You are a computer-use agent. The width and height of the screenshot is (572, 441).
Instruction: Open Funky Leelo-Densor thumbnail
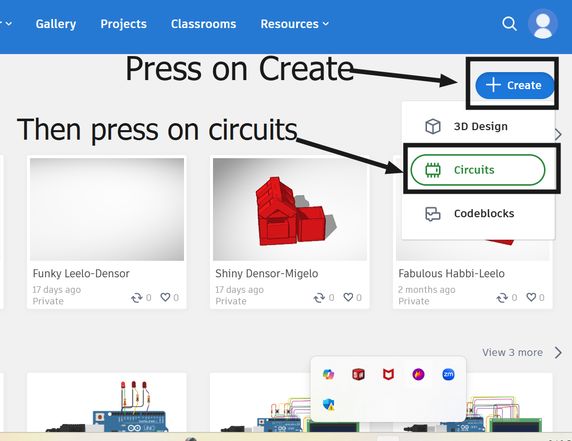107,209
